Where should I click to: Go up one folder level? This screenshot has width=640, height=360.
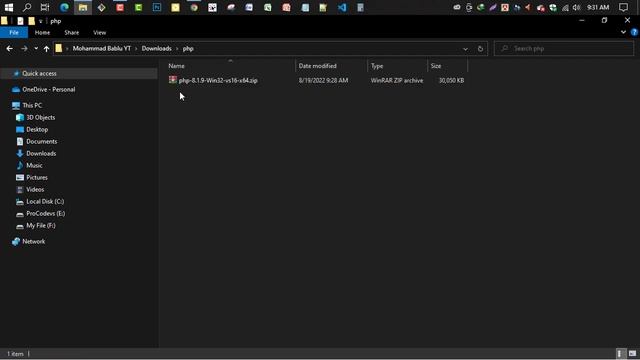coord(46,49)
